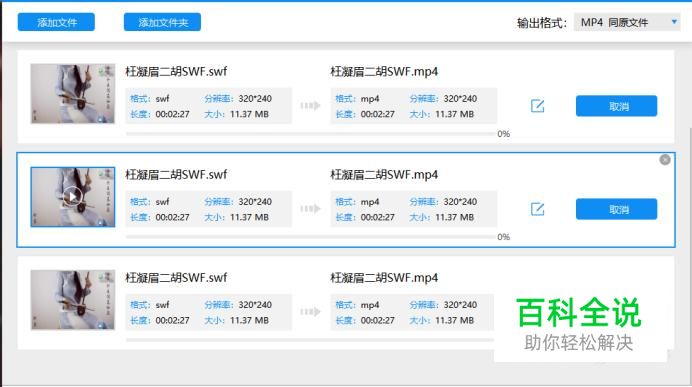
Task: Select the second row source name 枉凝眉二胡SWF.swf
Action: [176, 175]
